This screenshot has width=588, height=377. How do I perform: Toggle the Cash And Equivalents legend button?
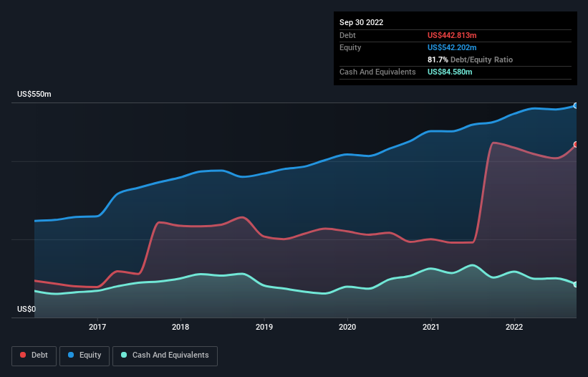point(165,355)
